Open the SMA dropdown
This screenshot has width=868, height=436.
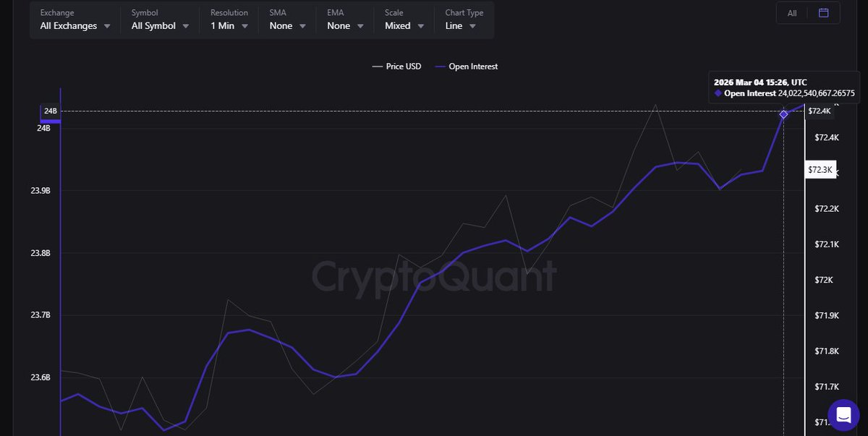pyautogui.click(x=287, y=26)
